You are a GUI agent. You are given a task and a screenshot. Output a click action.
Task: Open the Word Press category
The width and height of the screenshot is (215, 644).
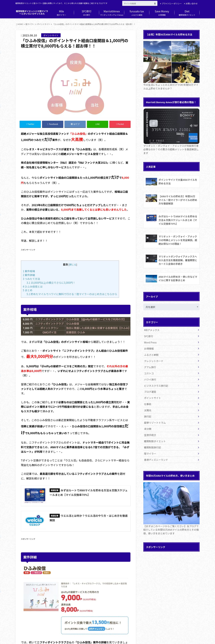pyautogui.click(x=171, y=343)
